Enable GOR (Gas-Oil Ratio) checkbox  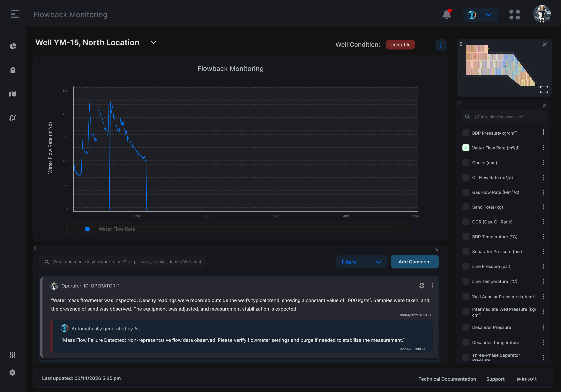tap(466, 222)
